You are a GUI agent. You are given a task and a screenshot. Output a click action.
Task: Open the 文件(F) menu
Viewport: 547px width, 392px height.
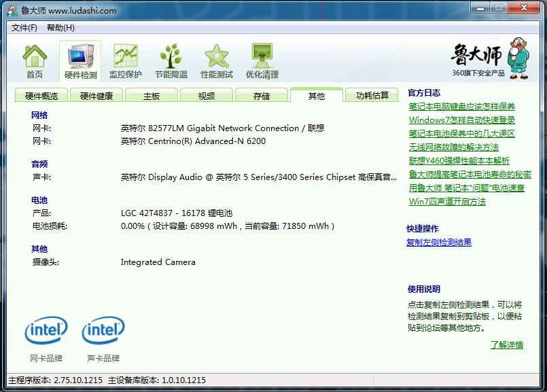24,28
